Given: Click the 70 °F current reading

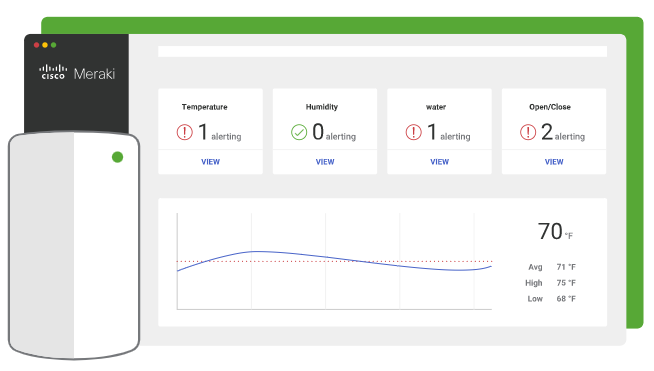Looking at the screenshot, I should pos(555,231).
